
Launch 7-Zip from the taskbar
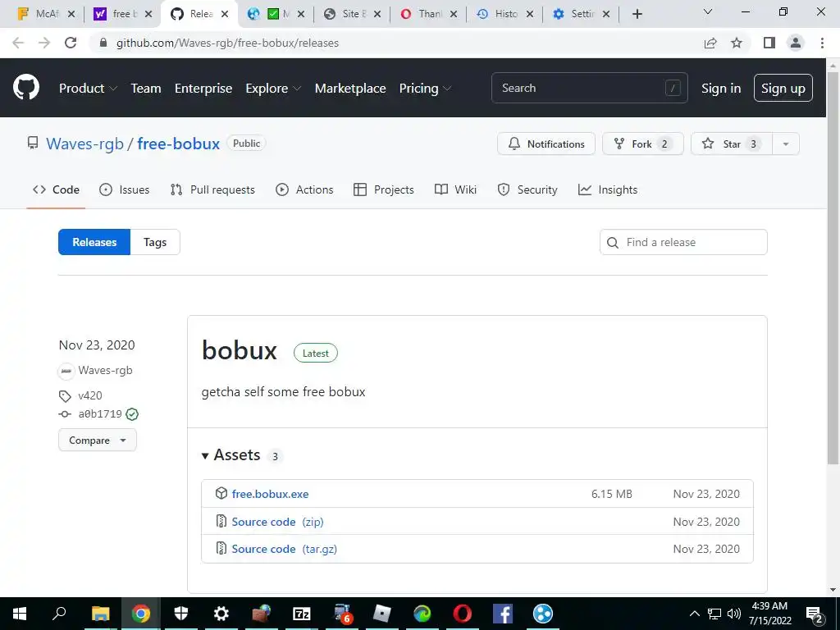(302, 614)
